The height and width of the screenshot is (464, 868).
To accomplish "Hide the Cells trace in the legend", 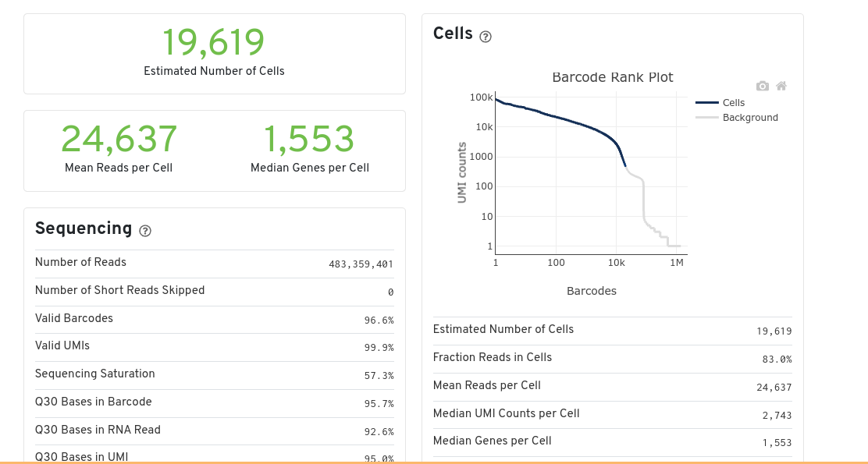I will (x=734, y=102).
